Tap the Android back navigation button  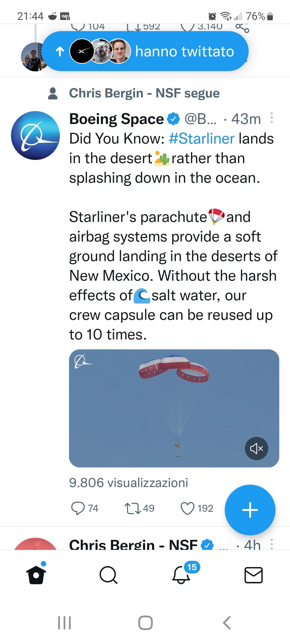coord(227,623)
